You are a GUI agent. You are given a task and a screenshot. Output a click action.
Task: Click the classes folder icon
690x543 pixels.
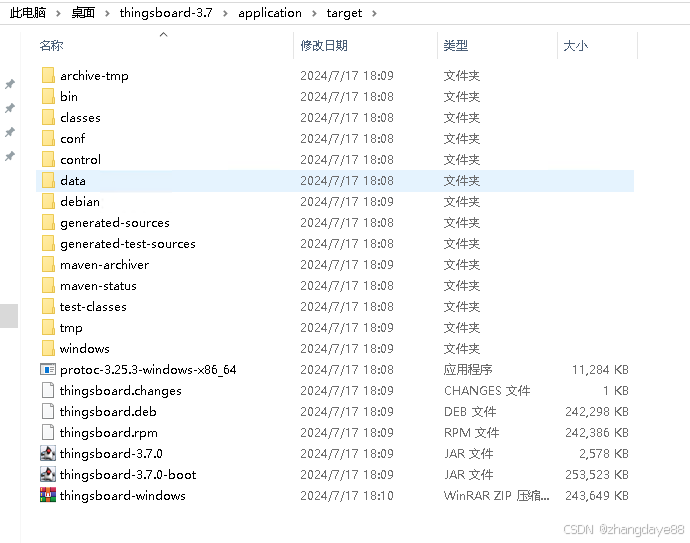pos(48,117)
